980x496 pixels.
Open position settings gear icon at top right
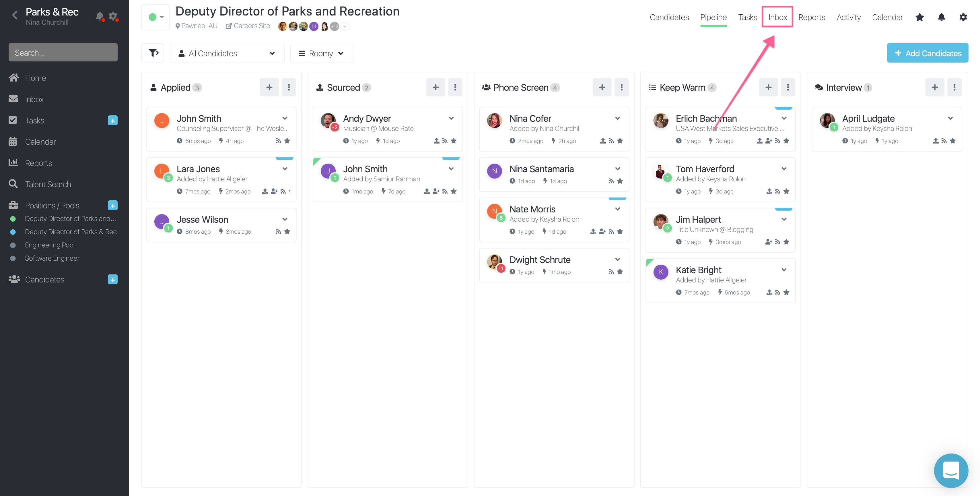pyautogui.click(x=963, y=17)
